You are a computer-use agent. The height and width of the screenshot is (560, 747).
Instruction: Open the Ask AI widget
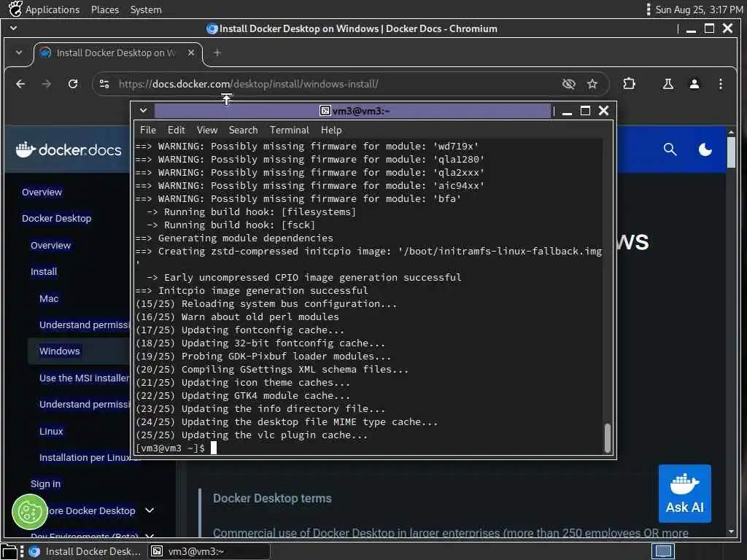684,494
